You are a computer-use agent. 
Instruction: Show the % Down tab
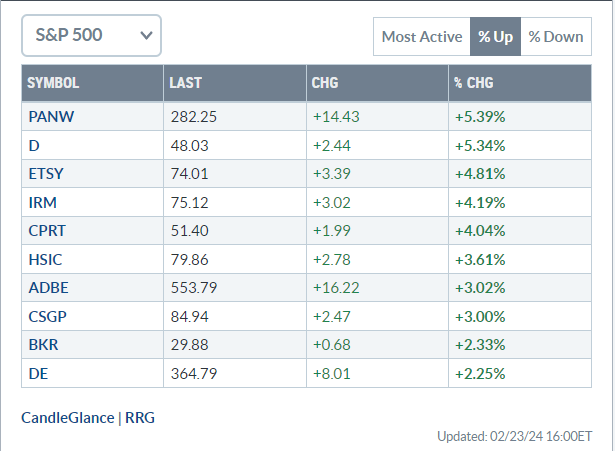point(556,37)
